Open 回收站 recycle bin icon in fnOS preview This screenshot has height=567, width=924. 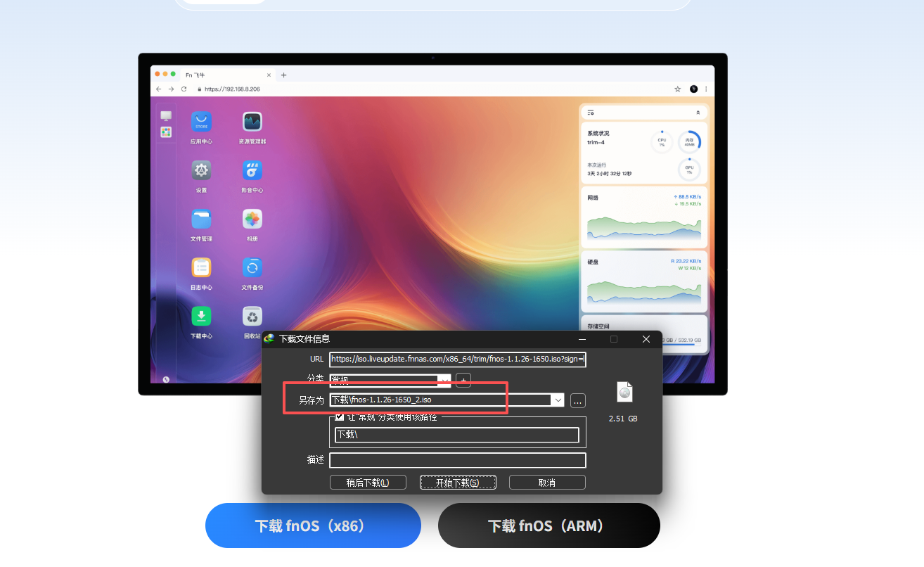pos(252,316)
